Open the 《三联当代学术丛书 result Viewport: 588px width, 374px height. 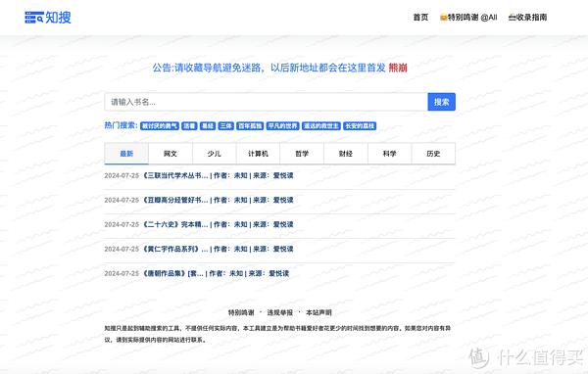coord(218,175)
